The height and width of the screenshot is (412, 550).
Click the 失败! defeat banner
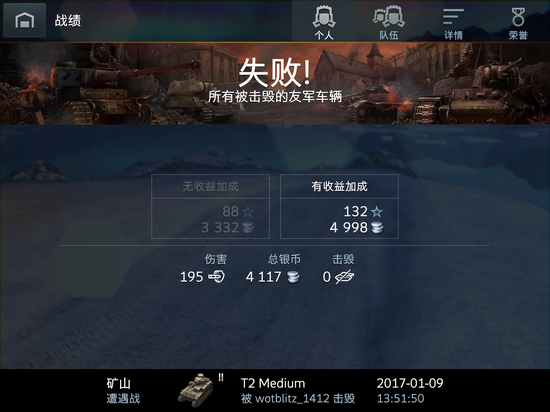tap(275, 73)
